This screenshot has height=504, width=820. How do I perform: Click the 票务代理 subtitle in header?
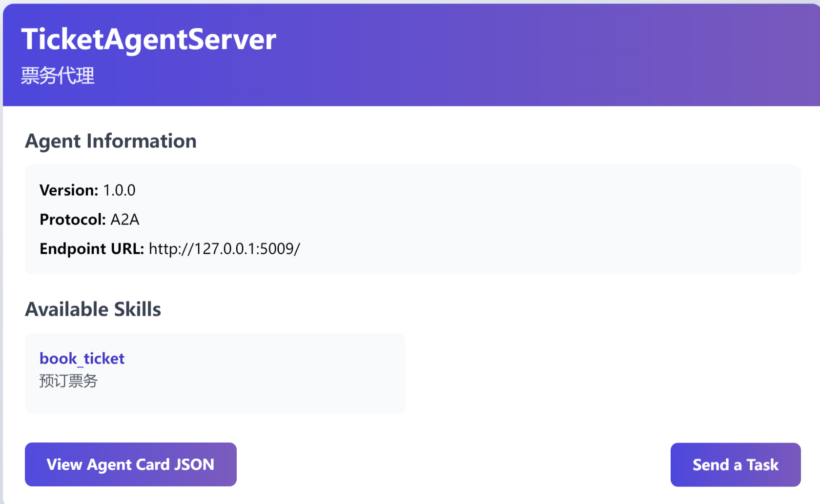click(58, 76)
